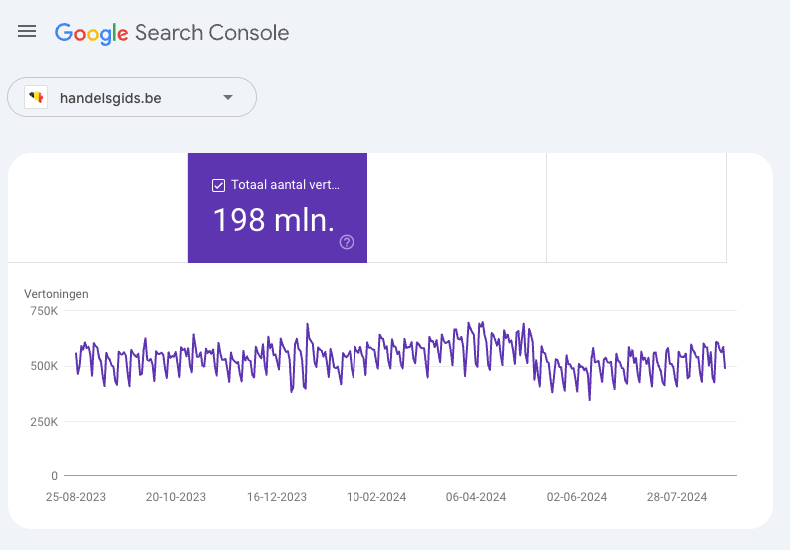Image resolution: width=790 pixels, height=550 pixels.
Task: Click the Search Console title text
Action: [x=212, y=33]
